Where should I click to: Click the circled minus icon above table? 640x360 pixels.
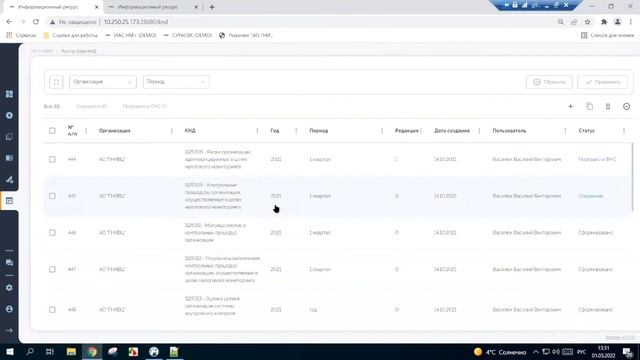[627, 107]
